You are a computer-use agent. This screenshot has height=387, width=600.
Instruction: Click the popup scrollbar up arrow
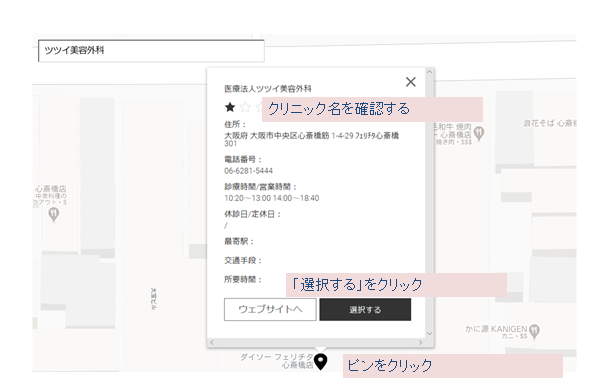click(429, 72)
